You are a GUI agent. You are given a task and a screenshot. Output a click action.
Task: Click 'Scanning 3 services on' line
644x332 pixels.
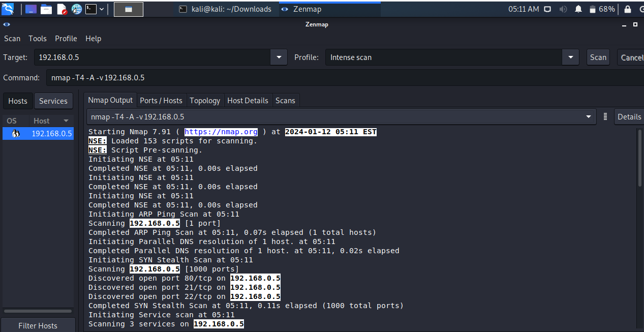click(166, 324)
